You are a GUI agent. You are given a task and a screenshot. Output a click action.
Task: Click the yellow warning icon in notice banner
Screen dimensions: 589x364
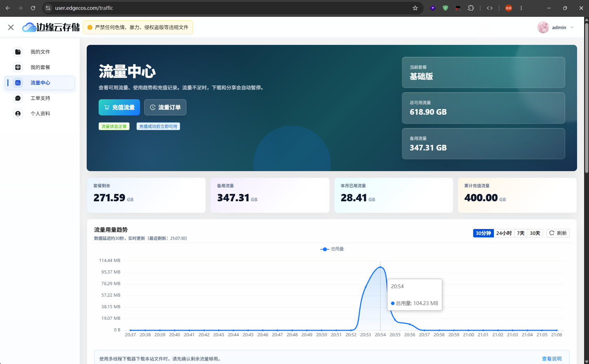pos(90,27)
